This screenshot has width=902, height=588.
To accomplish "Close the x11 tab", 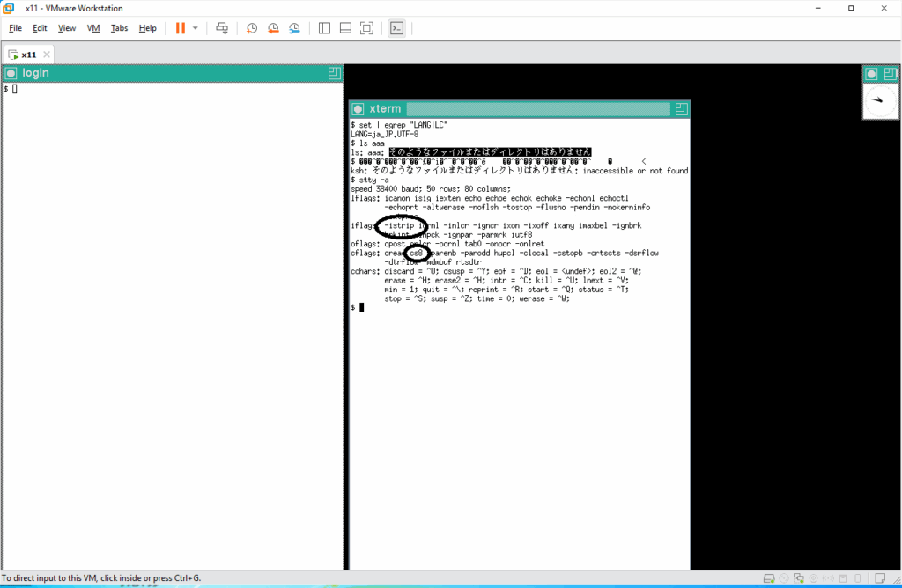I will [x=47, y=55].
